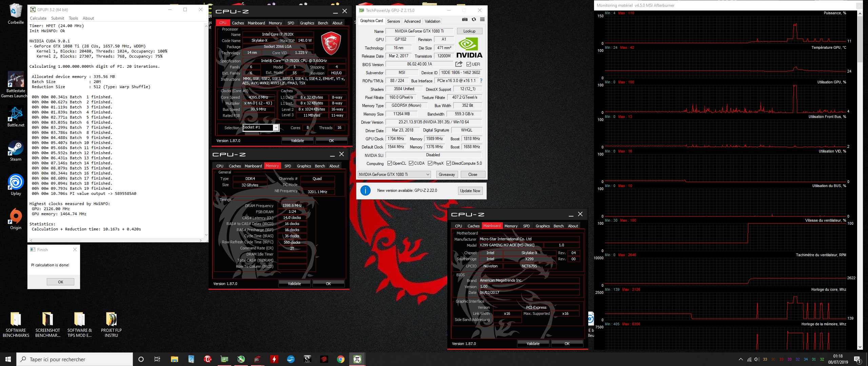The width and height of the screenshot is (868, 366).
Task: Open File Explorer from taskbar
Action: [x=174, y=359]
